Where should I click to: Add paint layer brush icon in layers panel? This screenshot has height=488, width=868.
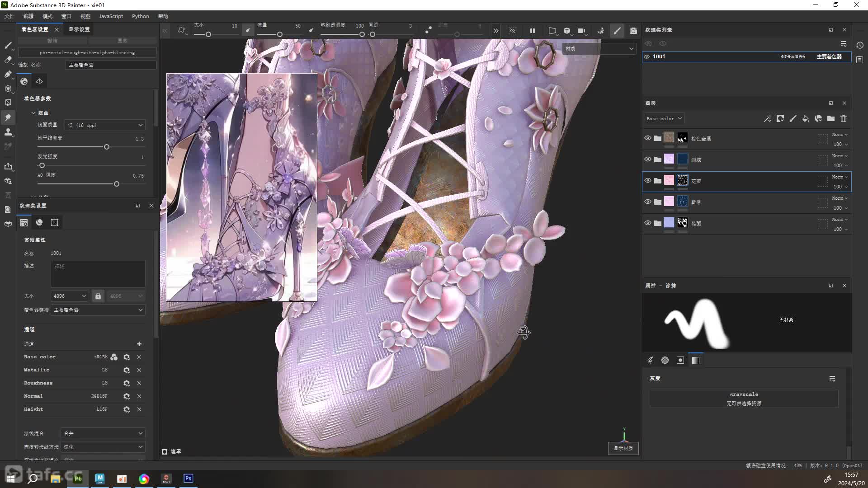click(x=793, y=118)
